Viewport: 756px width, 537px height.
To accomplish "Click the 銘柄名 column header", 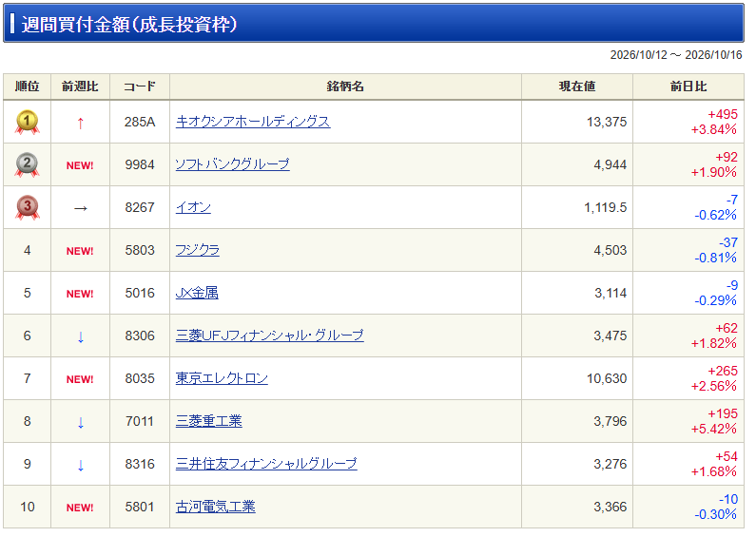I will click(345, 86).
